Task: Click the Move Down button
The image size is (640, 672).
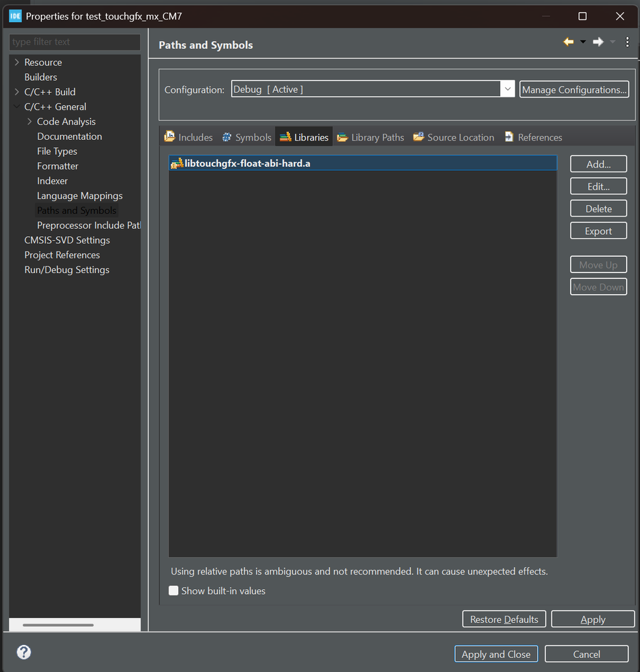Action: [598, 287]
